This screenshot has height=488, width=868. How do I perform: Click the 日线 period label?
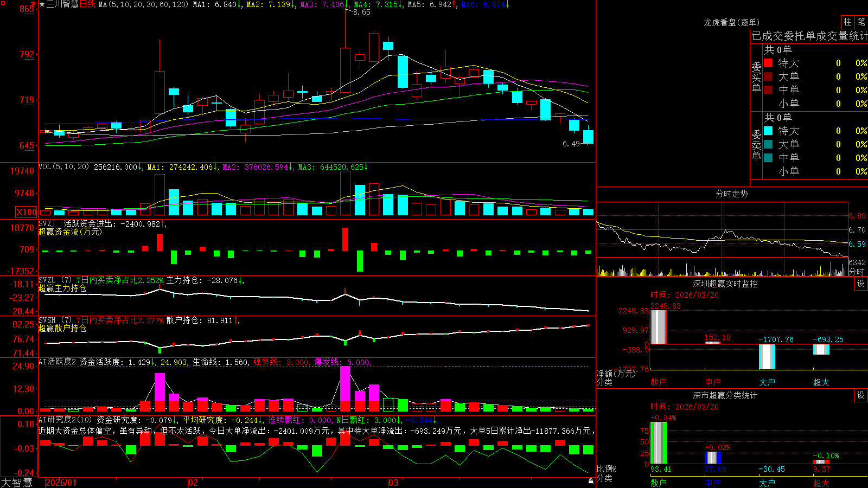point(87,4)
